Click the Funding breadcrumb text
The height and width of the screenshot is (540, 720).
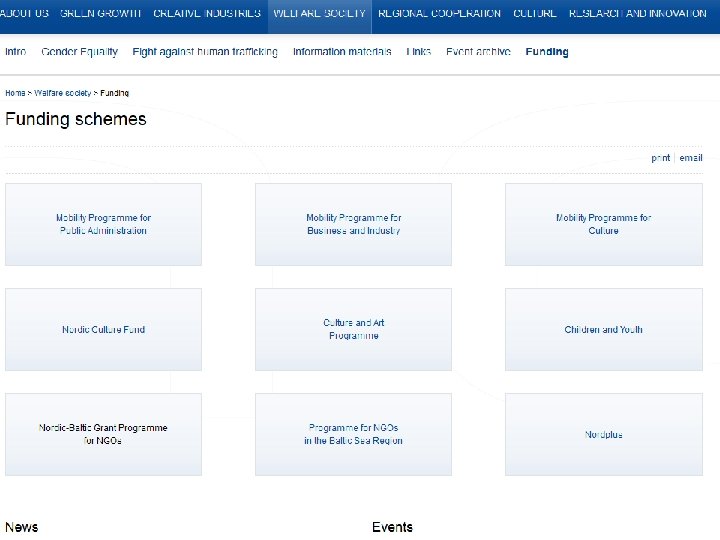pyautogui.click(x=114, y=93)
